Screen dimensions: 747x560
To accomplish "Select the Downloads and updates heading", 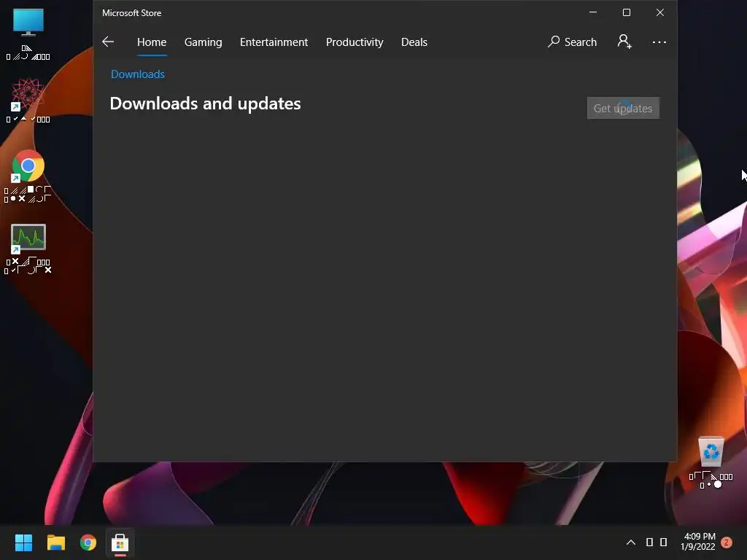I will (x=205, y=104).
